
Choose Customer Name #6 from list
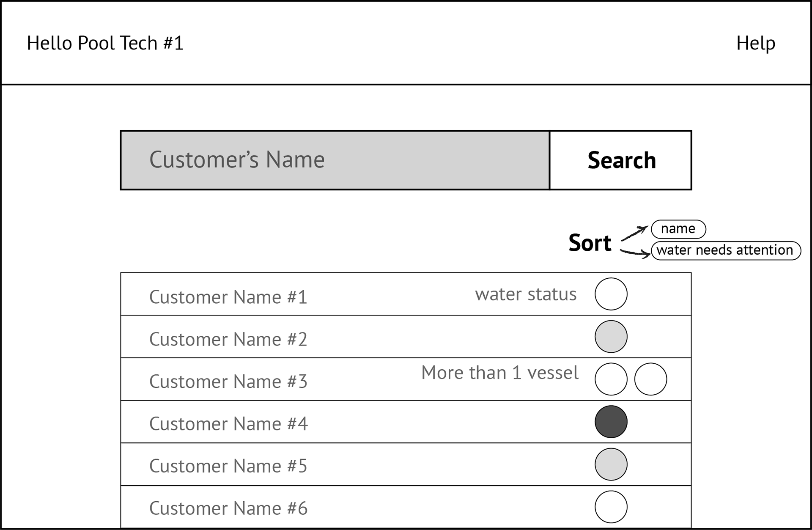click(x=228, y=508)
